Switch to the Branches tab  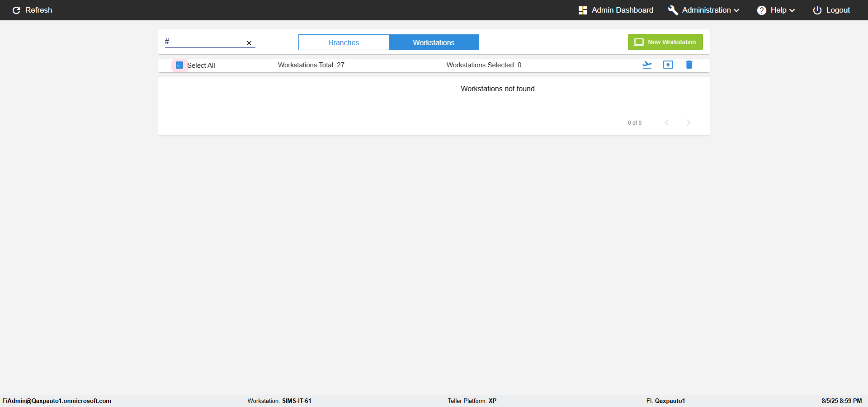344,42
